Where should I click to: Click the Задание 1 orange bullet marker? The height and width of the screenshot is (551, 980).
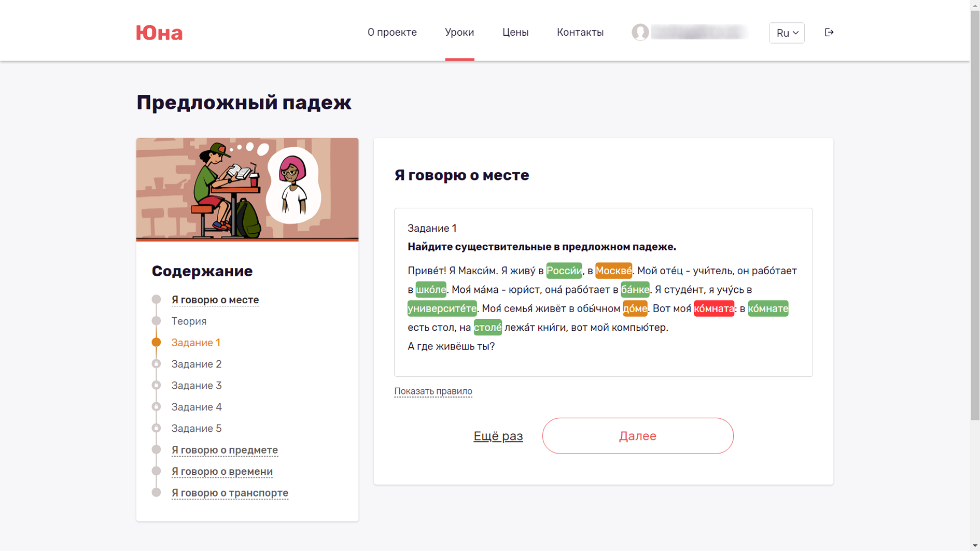pos(156,342)
